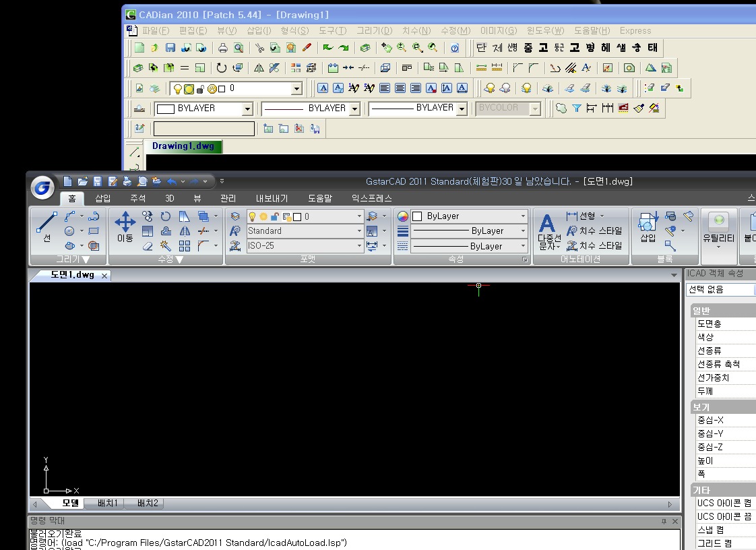Click the upper 치수 스타일 button
756x550 pixels.
[594, 231]
